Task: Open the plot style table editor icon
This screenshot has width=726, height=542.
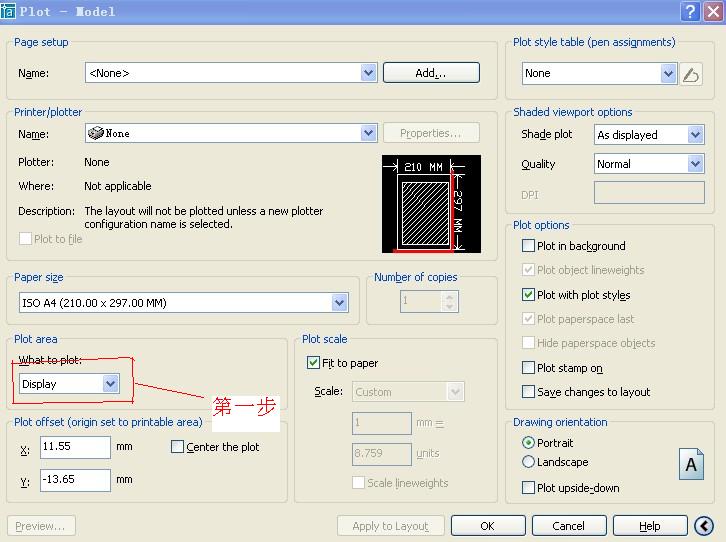Action: (x=691, y=74)
